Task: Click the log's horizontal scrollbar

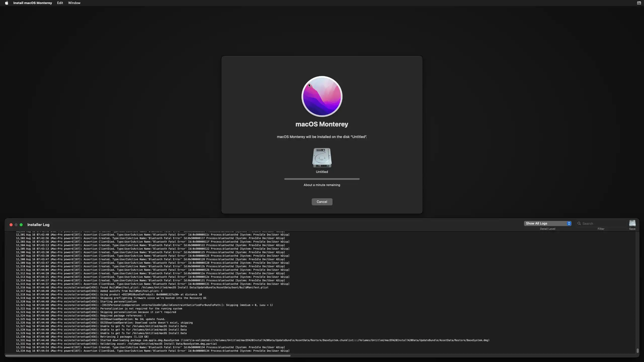Action: 148,356
